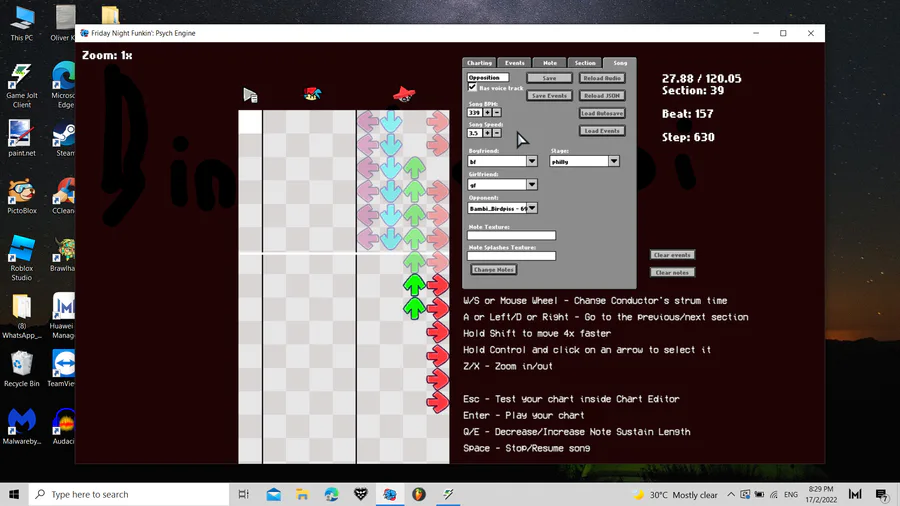Click the Song Speed value field
The width and height of the screenshot is (900, 506).
(x=475, y=133)
